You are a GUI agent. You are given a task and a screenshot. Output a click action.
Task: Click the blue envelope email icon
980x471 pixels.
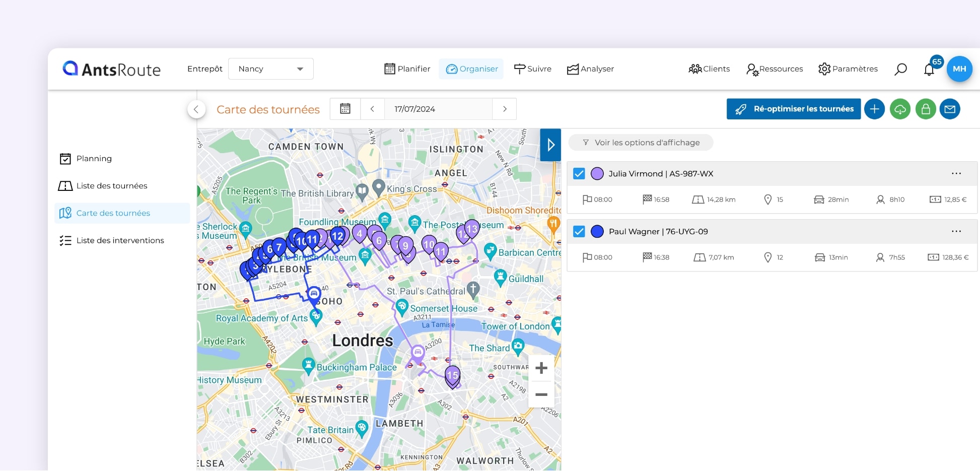[x=950, y=109]
